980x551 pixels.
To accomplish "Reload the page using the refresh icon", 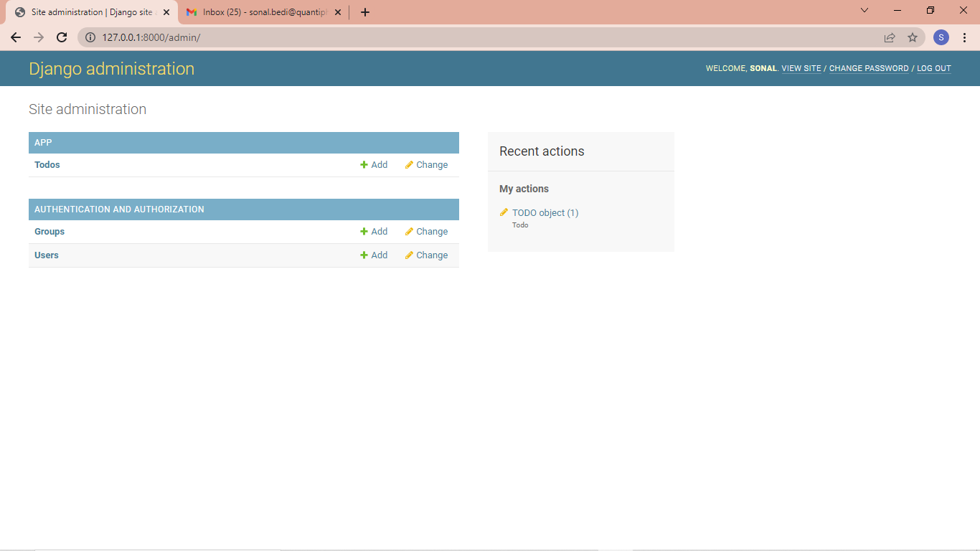I will [x=62, y=37].
